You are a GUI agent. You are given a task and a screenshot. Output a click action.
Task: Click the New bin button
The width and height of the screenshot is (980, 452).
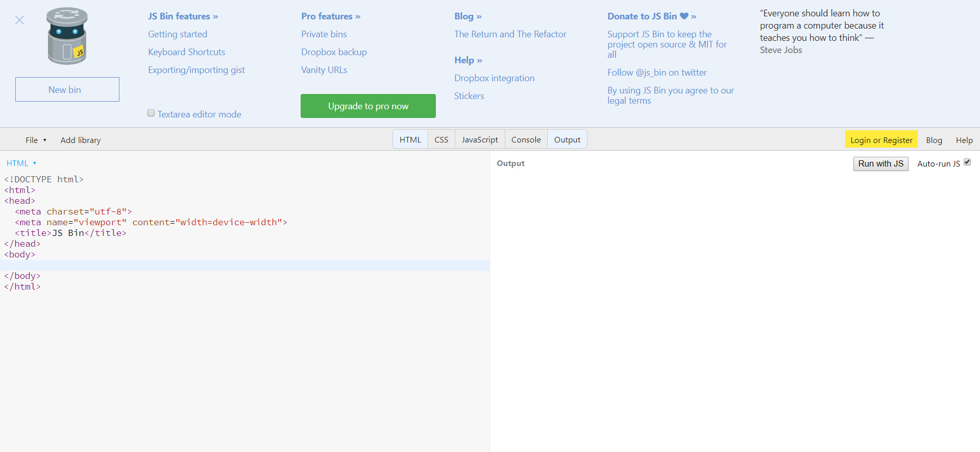point(67,89)
